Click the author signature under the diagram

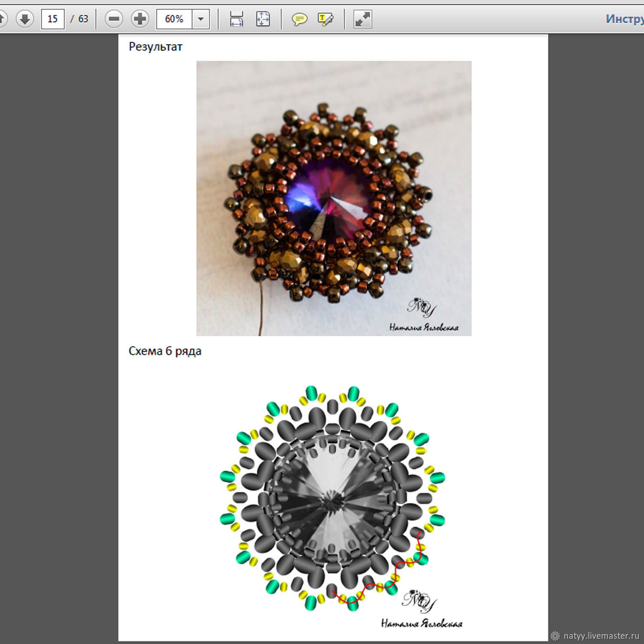421,623
